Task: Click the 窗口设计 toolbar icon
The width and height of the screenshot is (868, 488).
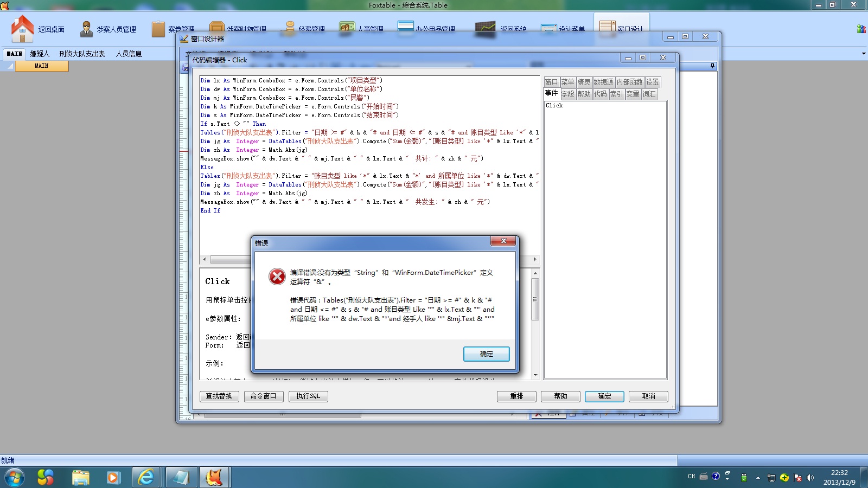Action: [607, 29]
